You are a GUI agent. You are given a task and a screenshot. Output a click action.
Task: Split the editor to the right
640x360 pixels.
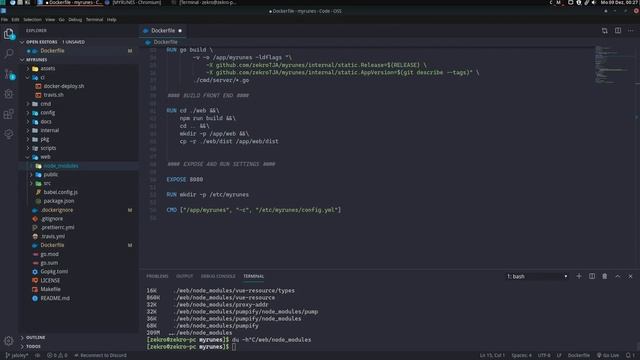(618, 31)
